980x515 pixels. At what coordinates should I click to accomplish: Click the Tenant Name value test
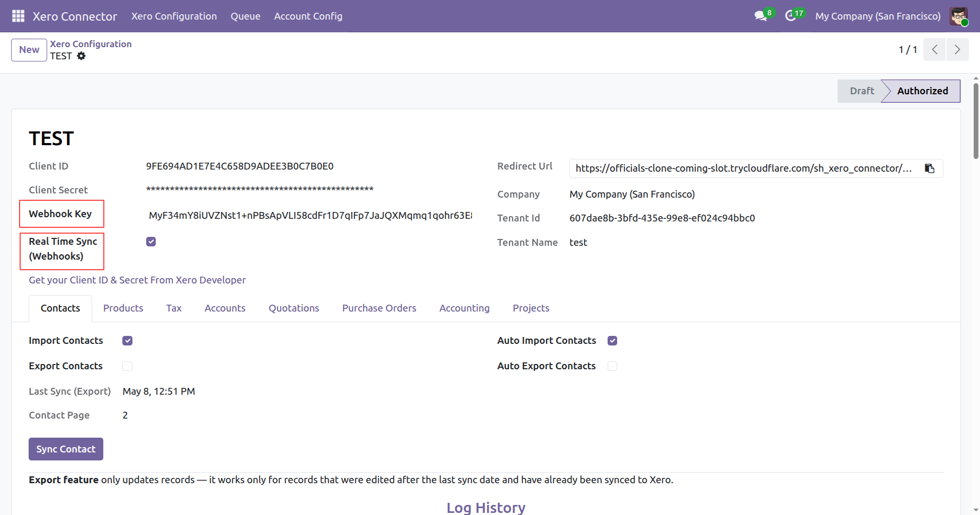tap(578, 243)
